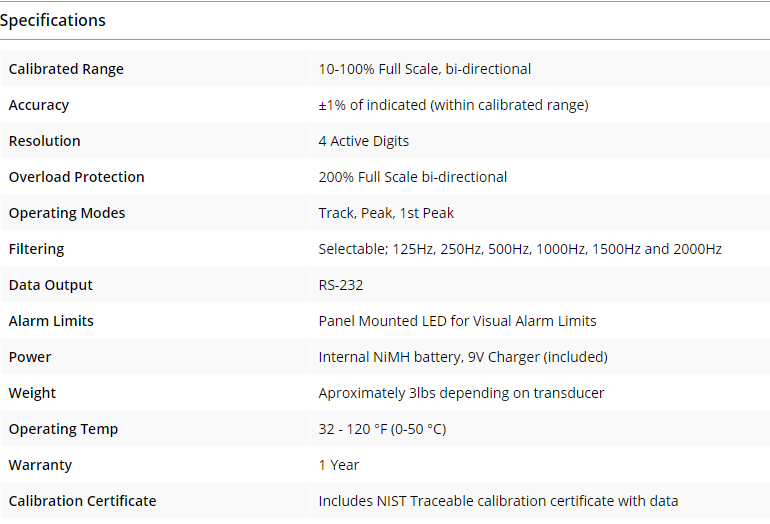
Task: Select the Resolution row label
Action: tap(44, 141)
